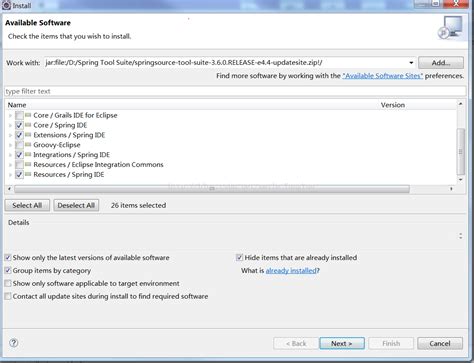Viewport: 474px width, 363px height.
Task: Click the Finish button
Action: click(391, 343)
